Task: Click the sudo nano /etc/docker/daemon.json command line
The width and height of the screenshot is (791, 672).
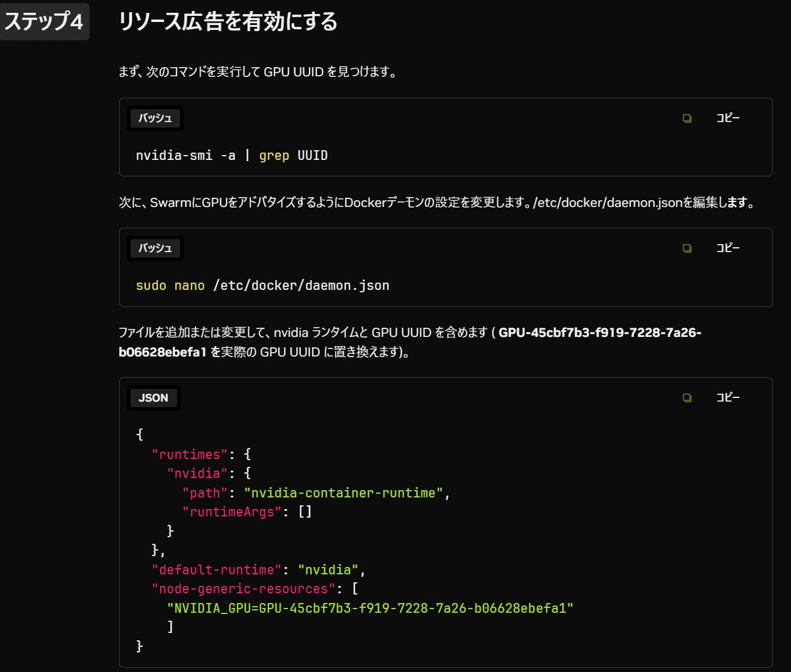Action: [262, 285]
